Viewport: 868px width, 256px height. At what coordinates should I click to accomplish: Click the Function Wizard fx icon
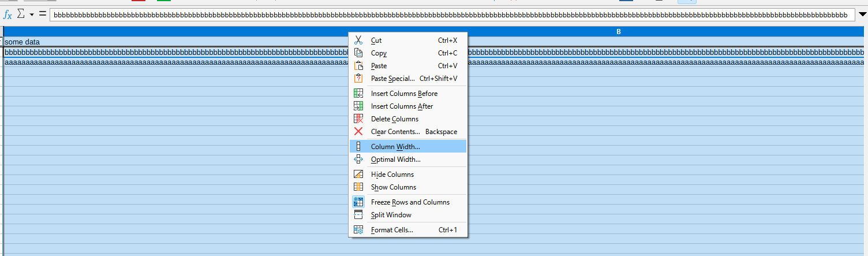8,14
